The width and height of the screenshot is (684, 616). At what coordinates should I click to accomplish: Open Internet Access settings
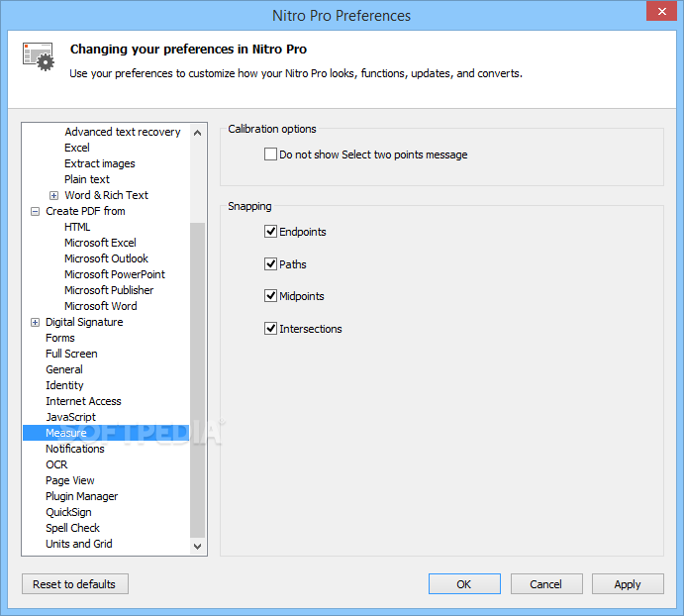(x=83, y=402)
